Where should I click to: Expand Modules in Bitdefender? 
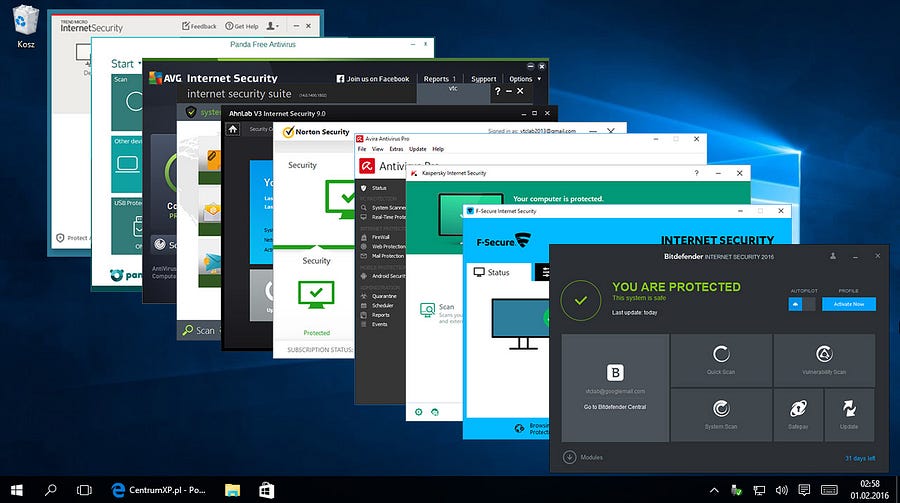point(583,457)
